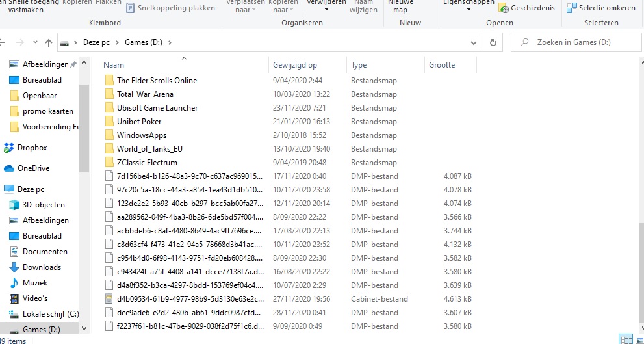Go up one folder level arrow

[49, 42]
